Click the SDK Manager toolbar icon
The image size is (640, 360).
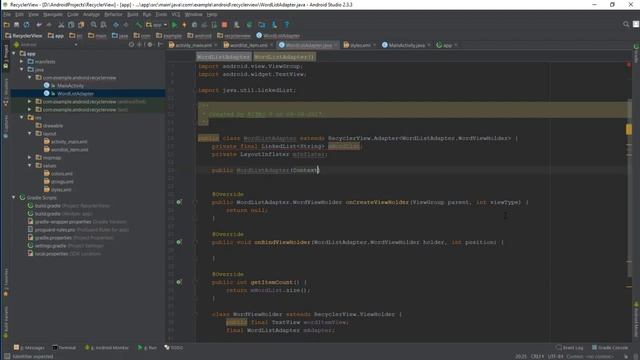(x=274, y=25)
